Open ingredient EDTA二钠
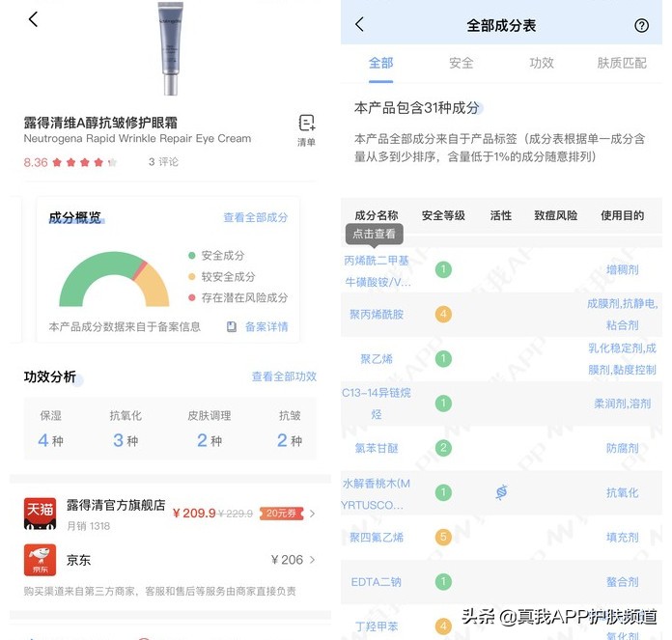The width and height of the screenshot is (672, 640). pos(377,582)
